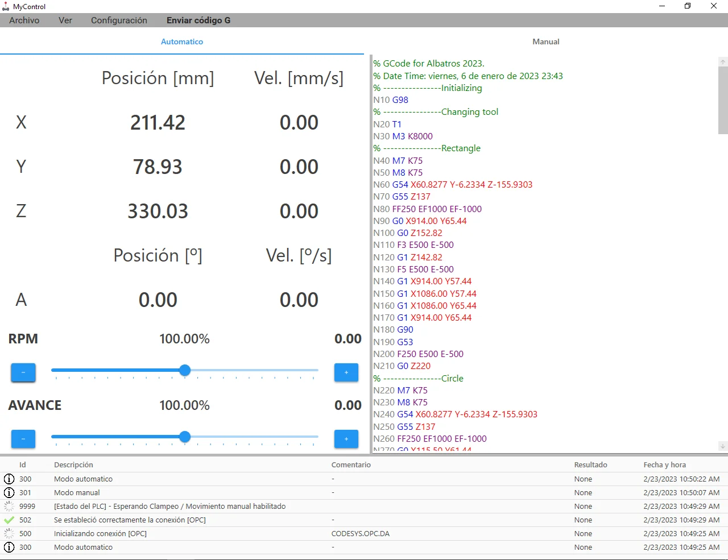Screen dimensions: 728x560
Task: Select the Automatico tab
Action: point(182,42)
